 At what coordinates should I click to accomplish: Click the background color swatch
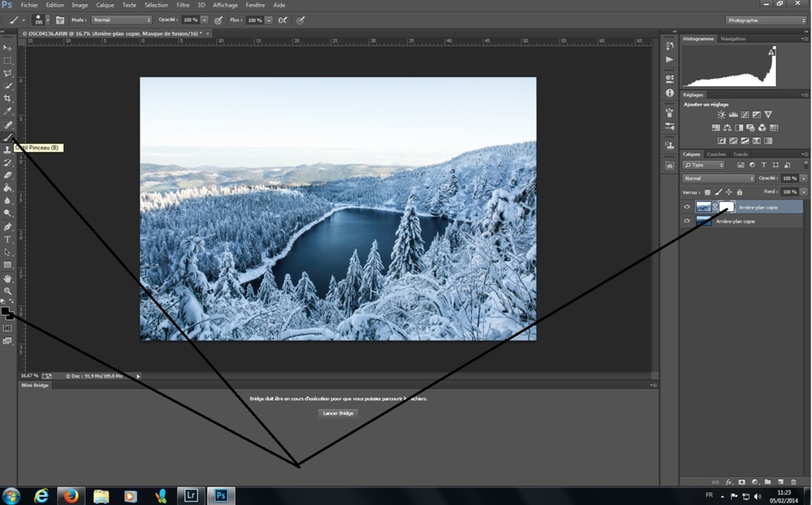11,316
